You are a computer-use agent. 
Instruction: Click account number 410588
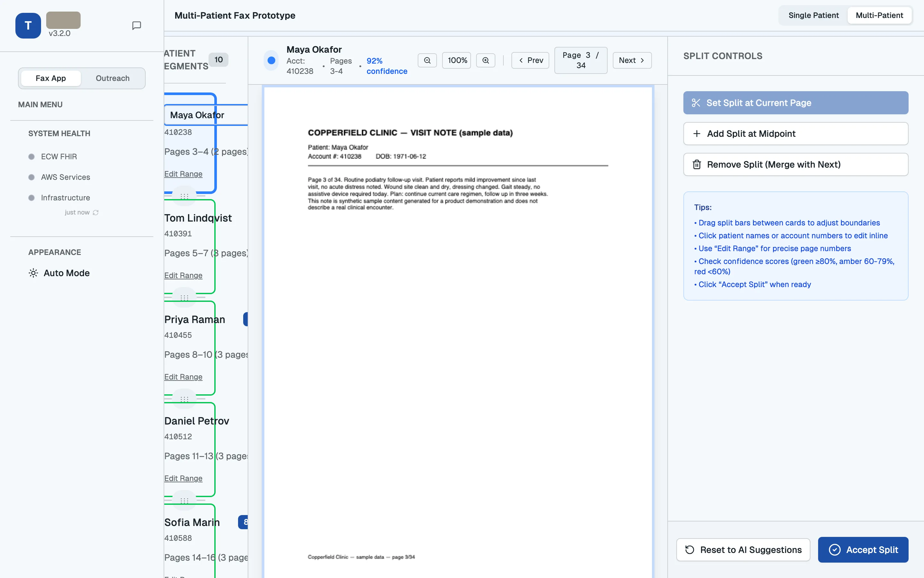point(178,538)
